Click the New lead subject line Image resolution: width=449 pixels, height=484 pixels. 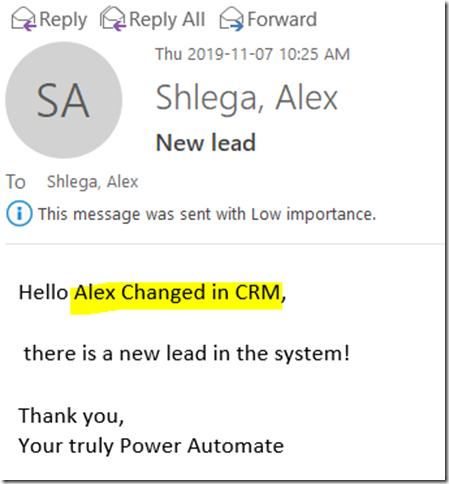[x=206, y=142]
